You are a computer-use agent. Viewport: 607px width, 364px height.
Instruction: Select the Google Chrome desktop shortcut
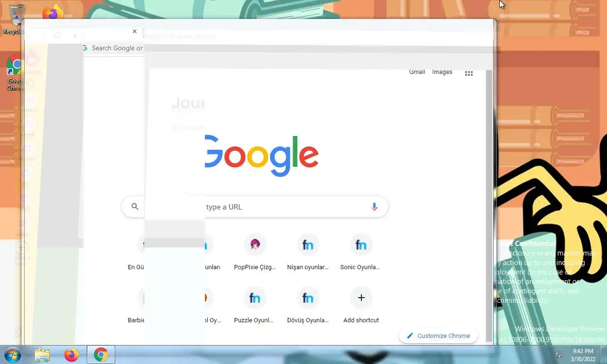point(14,72)
